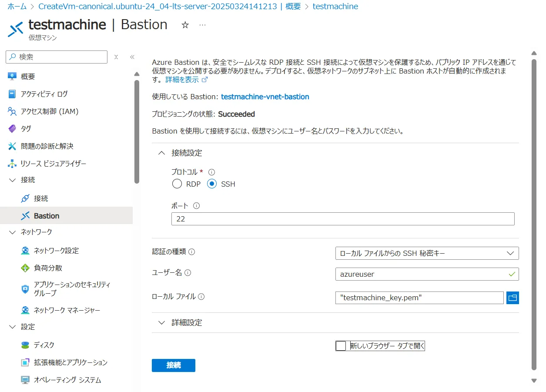Collapse the 接続設定 section

click(x=162, y=153)
